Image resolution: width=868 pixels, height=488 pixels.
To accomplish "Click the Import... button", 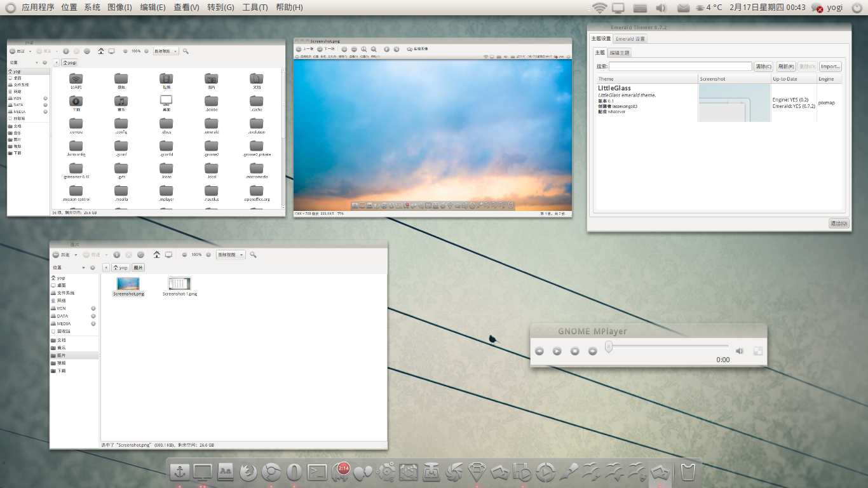I will [830, 66].
